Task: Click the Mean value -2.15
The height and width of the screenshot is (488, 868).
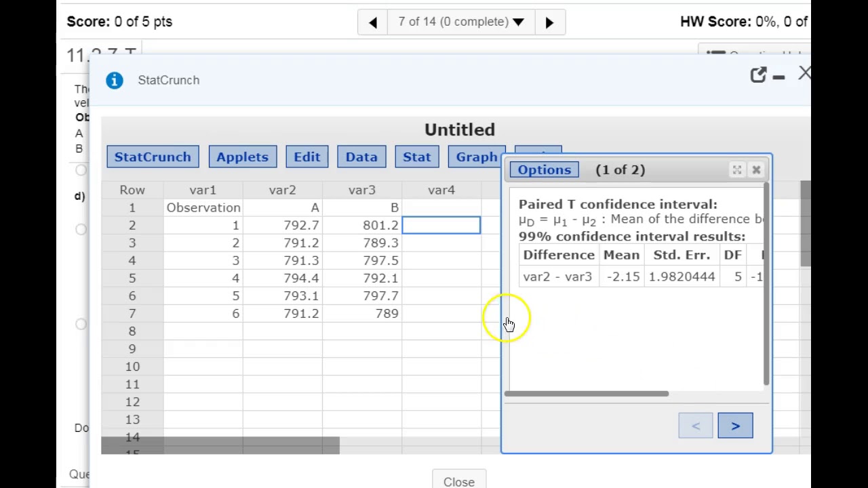Action: pyautogui.click(x=623, y=277)
